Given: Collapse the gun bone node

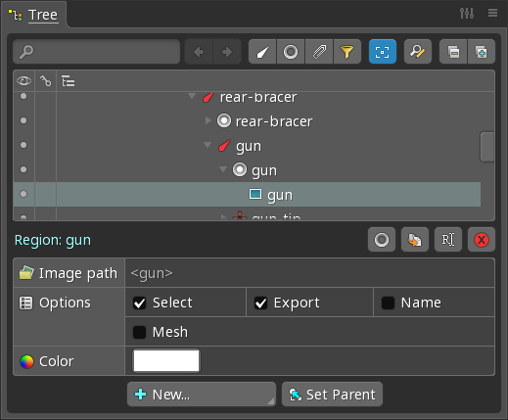Looking at the screenshot, I should pos(208,145).
